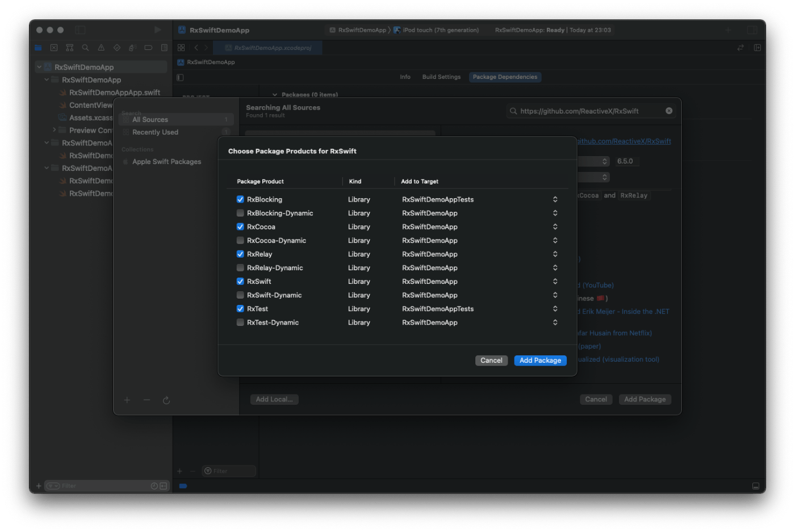Uncheck the RxTest package product

point(240,309)
